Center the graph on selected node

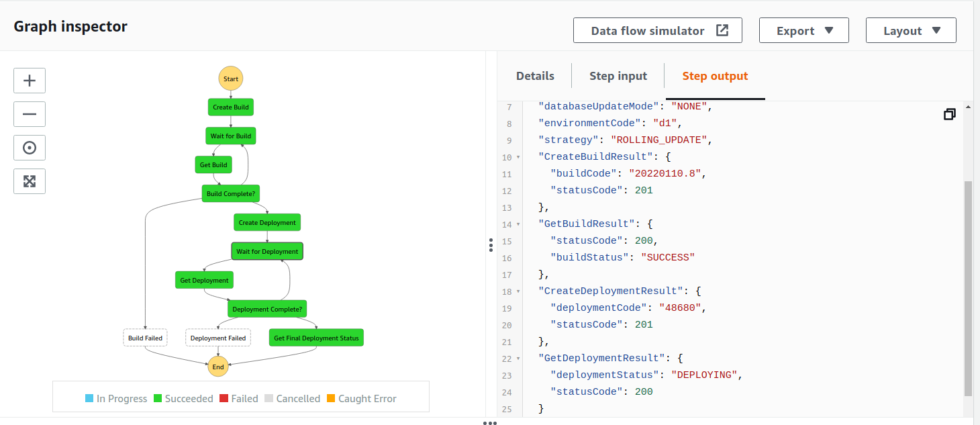(29, 148)
